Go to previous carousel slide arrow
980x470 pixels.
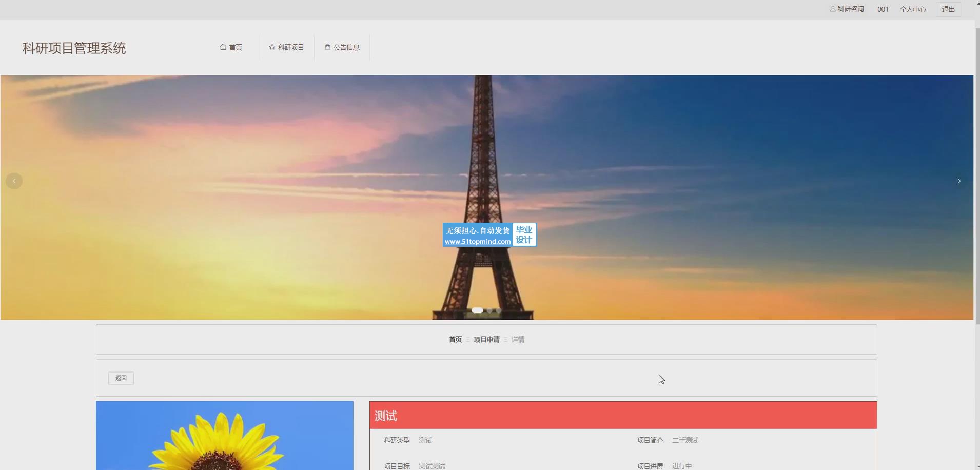pyautogui.click(x=14, y=181)
